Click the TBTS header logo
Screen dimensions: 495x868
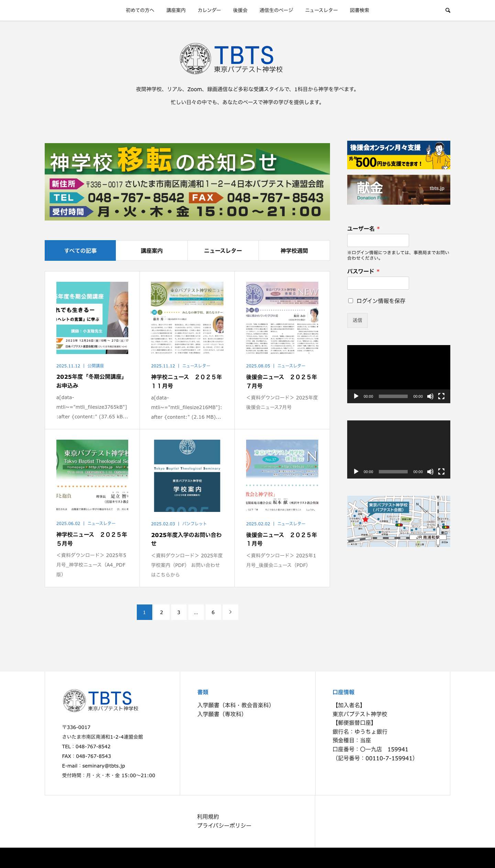tap(231, 58)
